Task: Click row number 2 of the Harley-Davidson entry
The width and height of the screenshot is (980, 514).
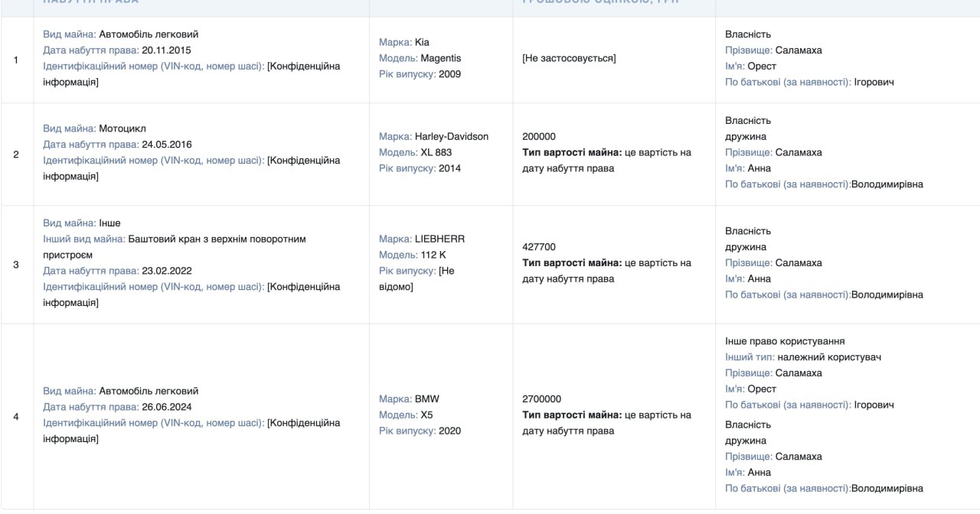Action: click(x=16, y=154)
